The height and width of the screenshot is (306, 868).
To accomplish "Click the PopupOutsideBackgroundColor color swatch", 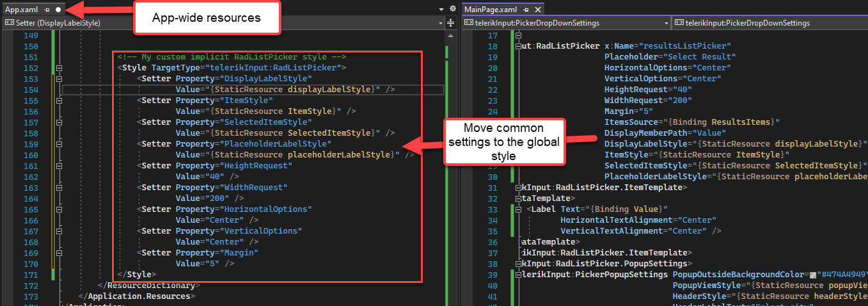I will pos(813,275).
